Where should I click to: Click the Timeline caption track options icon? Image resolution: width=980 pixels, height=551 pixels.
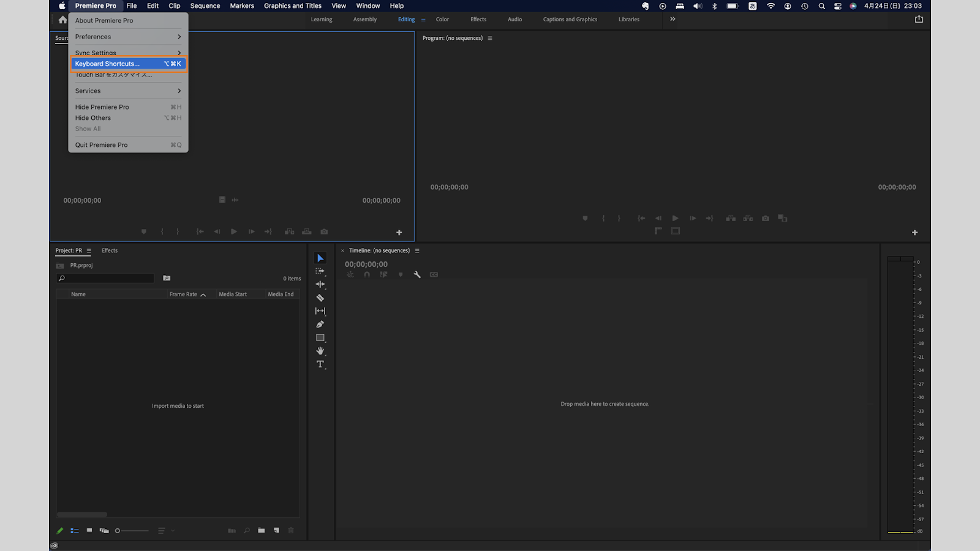coord(434,275)
